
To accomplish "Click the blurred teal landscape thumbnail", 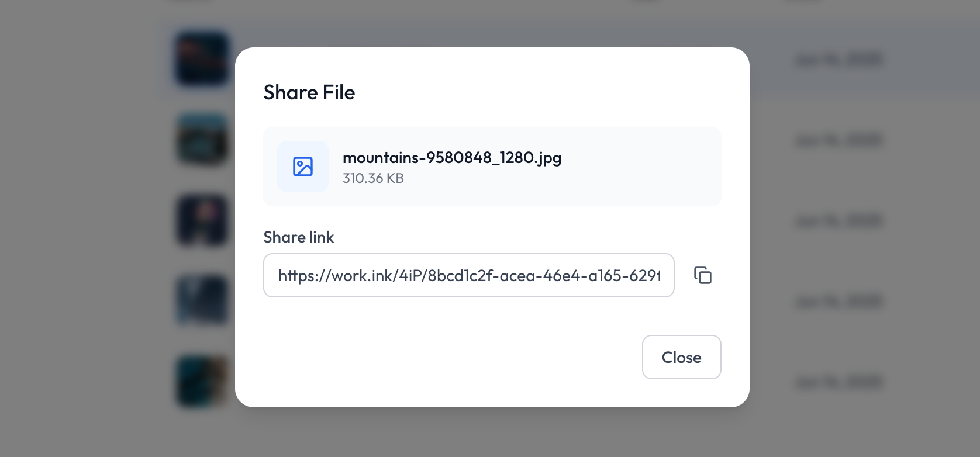I will [x=202, y=140].
